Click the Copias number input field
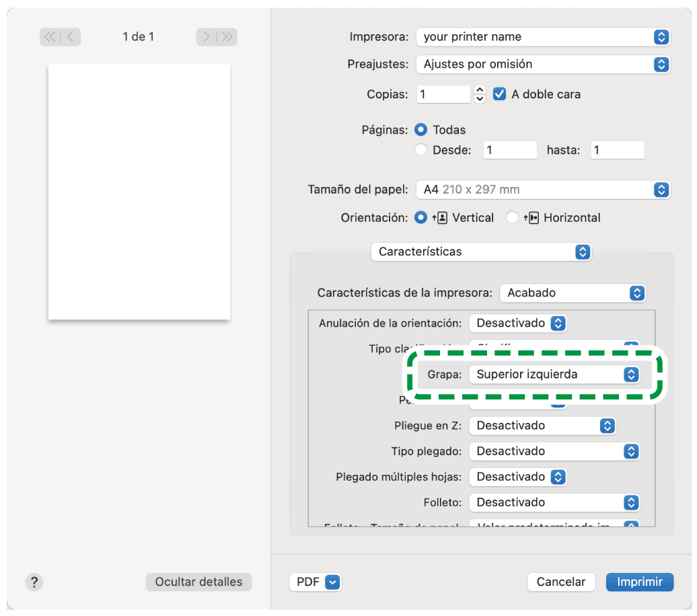 point(443,94)
